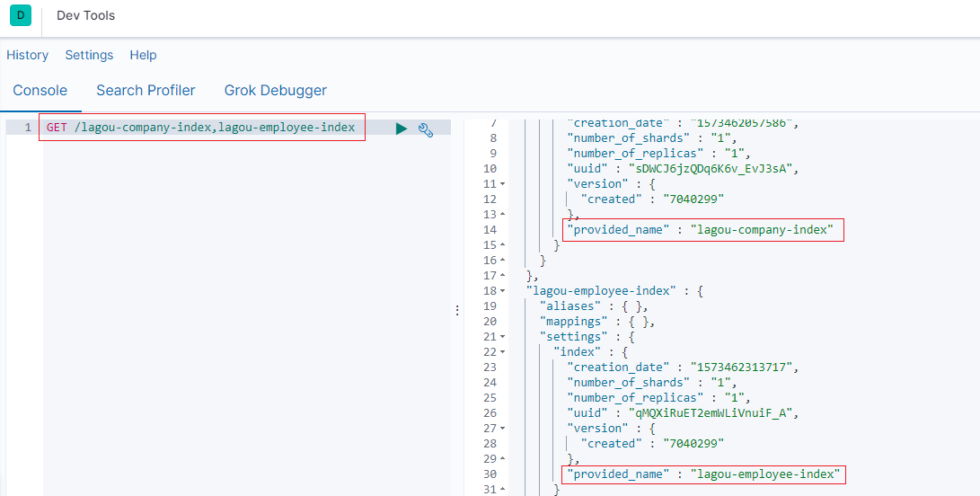Grab the vertical panel resize handle dots
The image size is (980, 496).
point(457,310)
